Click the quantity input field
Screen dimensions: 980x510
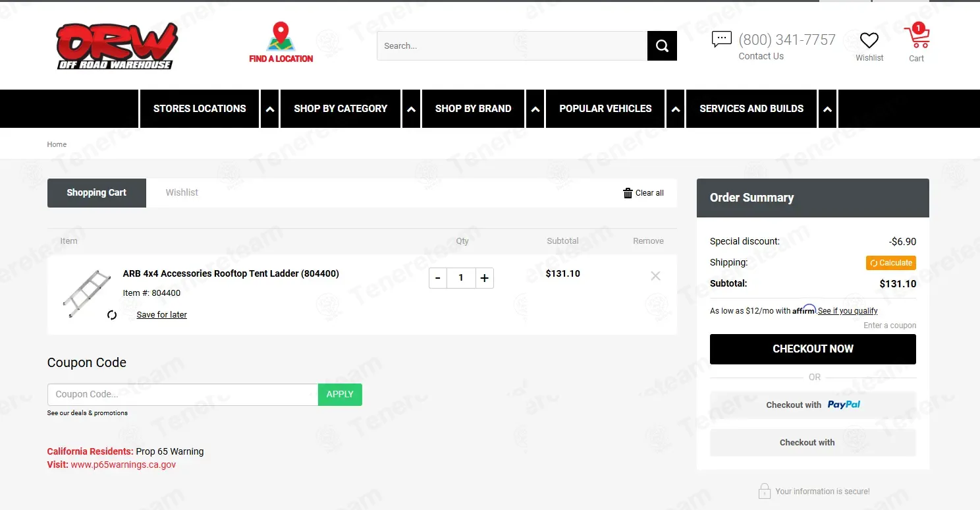click(461, 278)
